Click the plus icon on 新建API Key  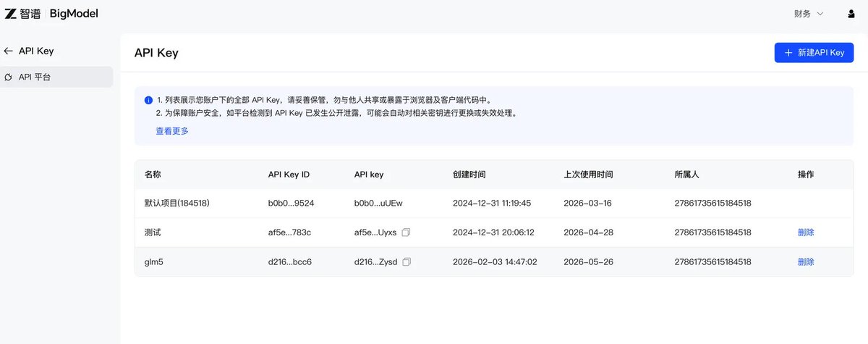(788, 53)
